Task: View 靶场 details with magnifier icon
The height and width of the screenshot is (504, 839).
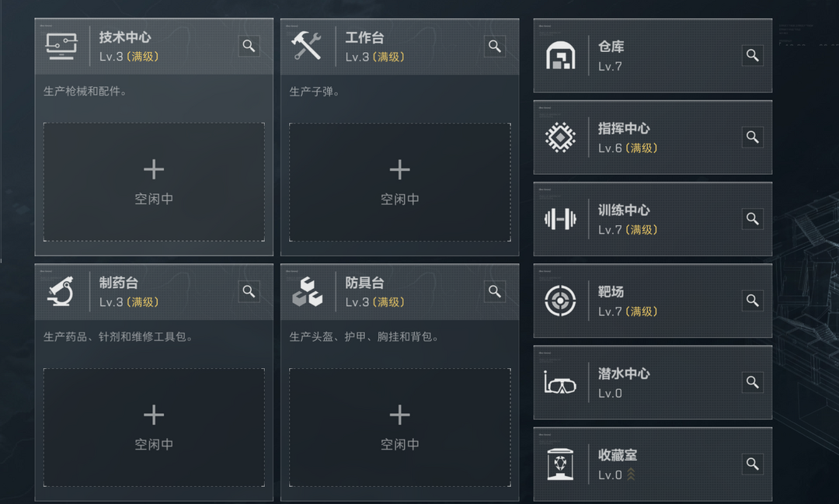Action: [x=752, y=301]
